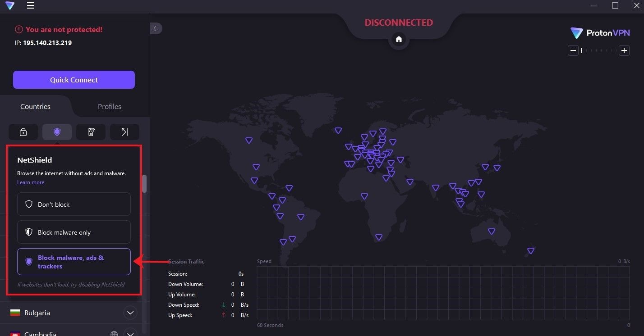644x336 pixels.
Task: Select the server marker over South Africa
Action: [379, 237]
